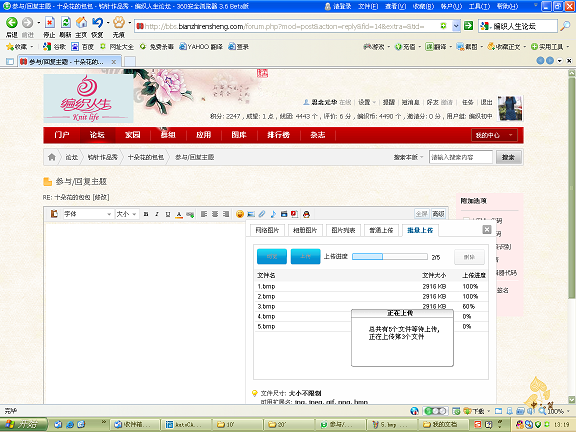Toggle bold formatting in the editor

(146, 214)
